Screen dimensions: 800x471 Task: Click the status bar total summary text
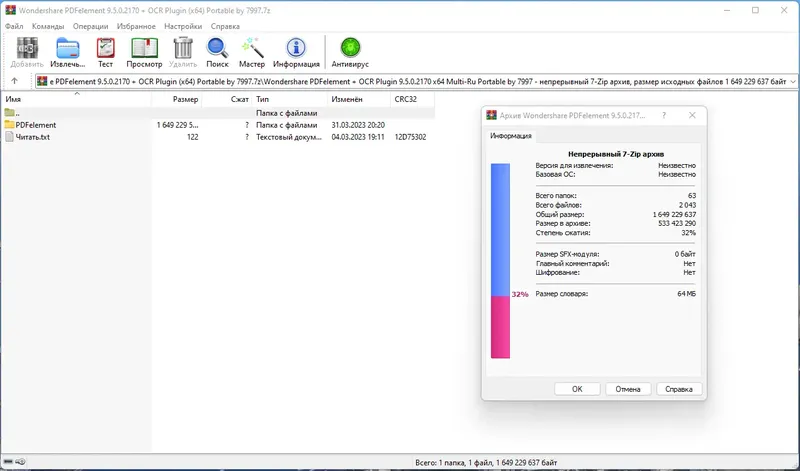(x=486, y=462)
